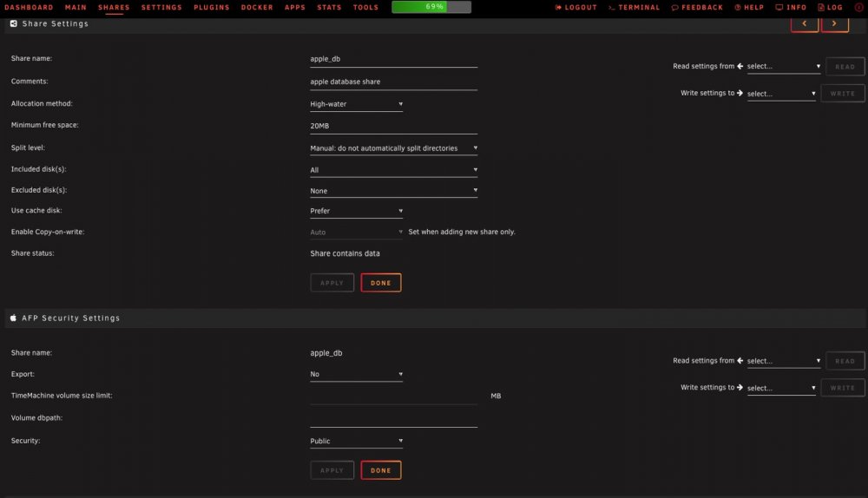Click the Share Settings section icon
Image resolution: width=868 pixels, height=498 pixels.
[x=14, y=23]
